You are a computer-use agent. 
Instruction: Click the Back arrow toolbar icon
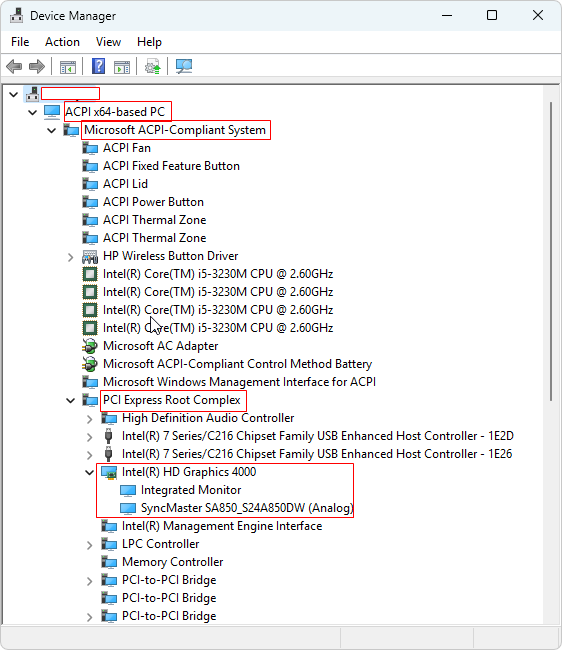[x=14, y=66]
